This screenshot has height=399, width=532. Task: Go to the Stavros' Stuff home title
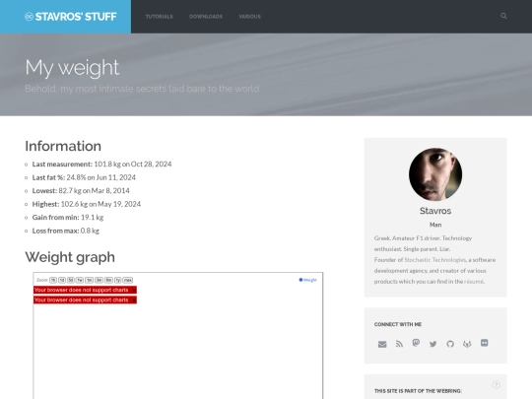coord(76,17)
